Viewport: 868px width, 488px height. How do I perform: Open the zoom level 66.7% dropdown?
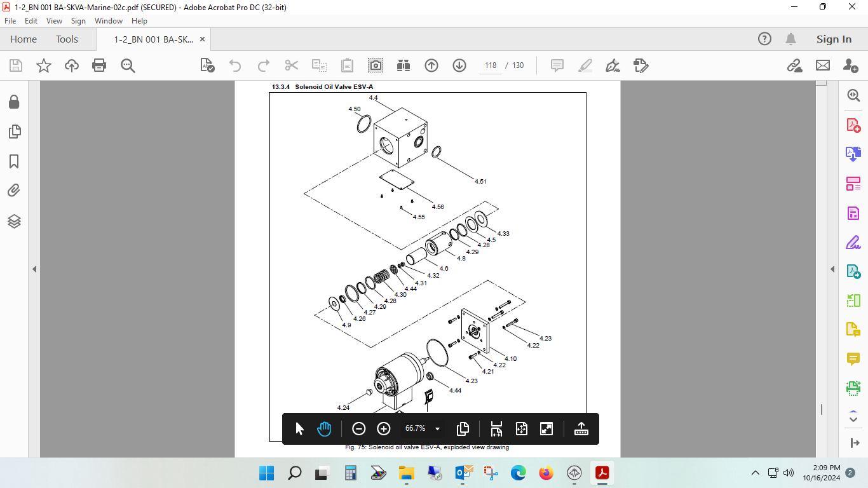437,429
